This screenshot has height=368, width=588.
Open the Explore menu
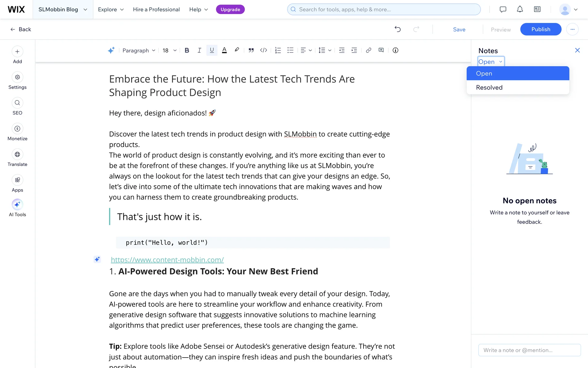[111, 10]
